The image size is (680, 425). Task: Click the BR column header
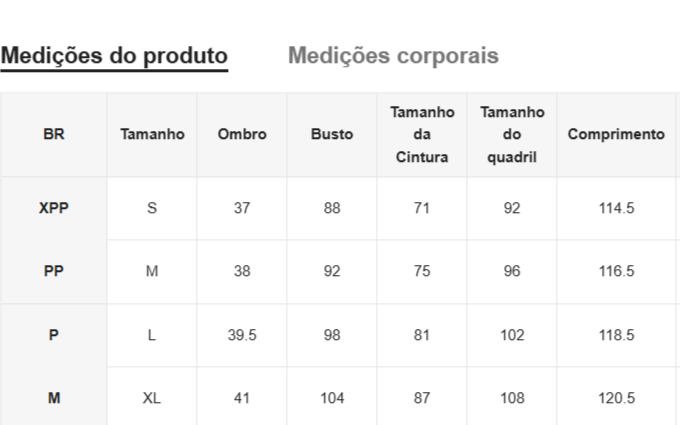[x=54, y=134]
